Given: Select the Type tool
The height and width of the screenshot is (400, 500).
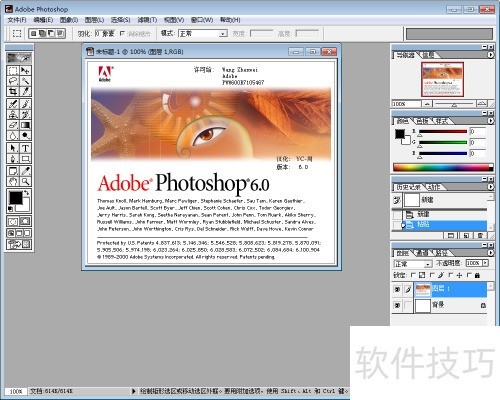Looking at the screenshot, I should [25, 148].
